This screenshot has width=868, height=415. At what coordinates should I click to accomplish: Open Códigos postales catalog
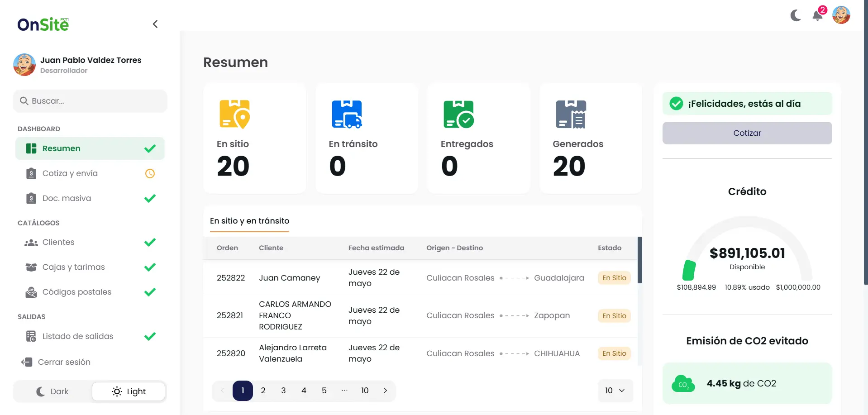pos(90,292)
